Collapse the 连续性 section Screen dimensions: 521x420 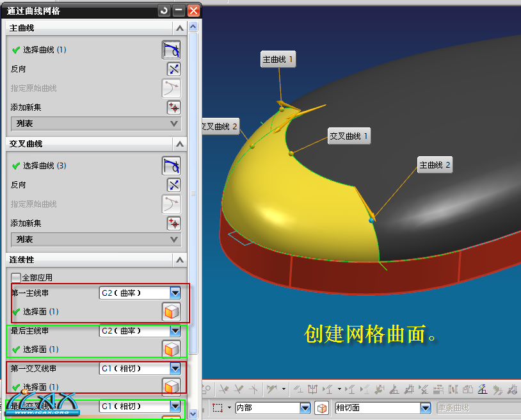[x=180, y=260]
